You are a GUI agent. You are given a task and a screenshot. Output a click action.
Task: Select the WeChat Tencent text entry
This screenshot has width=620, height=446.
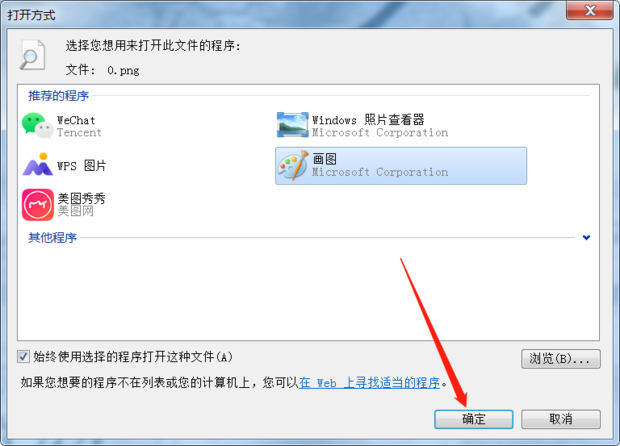click(79, 126)
